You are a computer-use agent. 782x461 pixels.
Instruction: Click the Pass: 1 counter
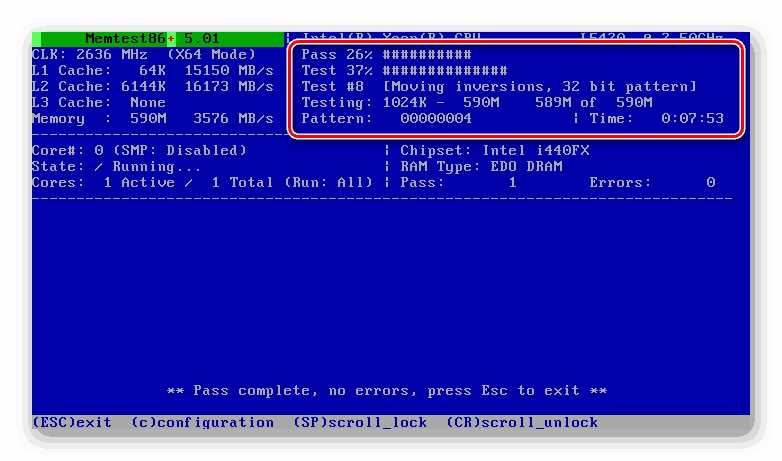click(x=458, y=182)
